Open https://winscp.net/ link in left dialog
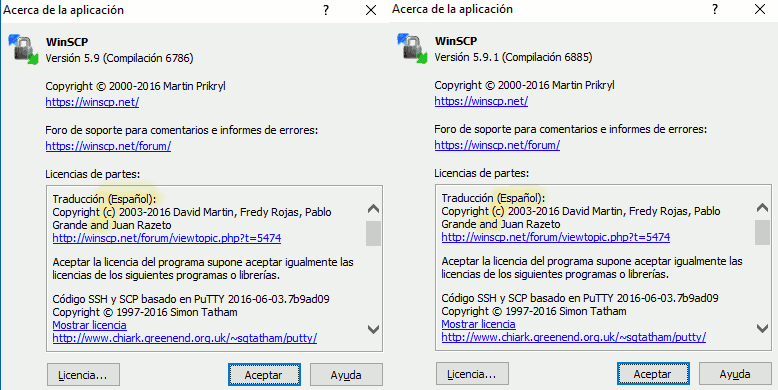Image resolution: width=778 pixels, height=390 pixels. pyautogui.click(x=92, y=102)
